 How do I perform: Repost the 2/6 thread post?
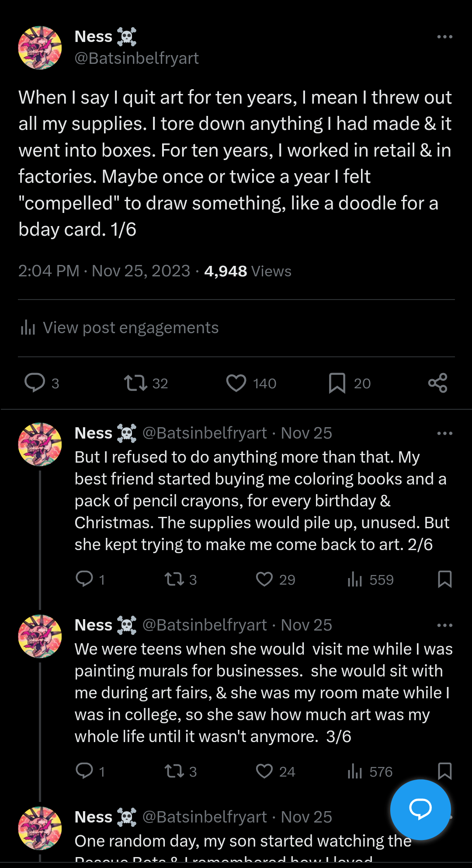tap(174, 579)
